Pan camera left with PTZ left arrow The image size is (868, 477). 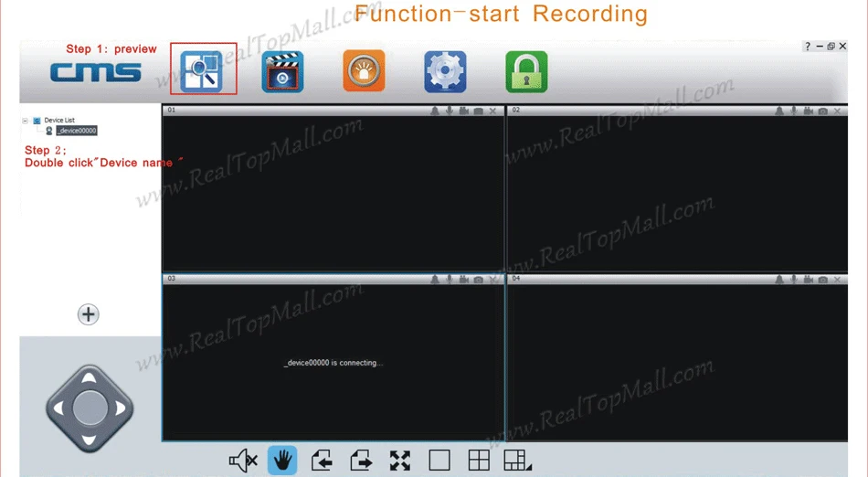(x=58, y=409)
